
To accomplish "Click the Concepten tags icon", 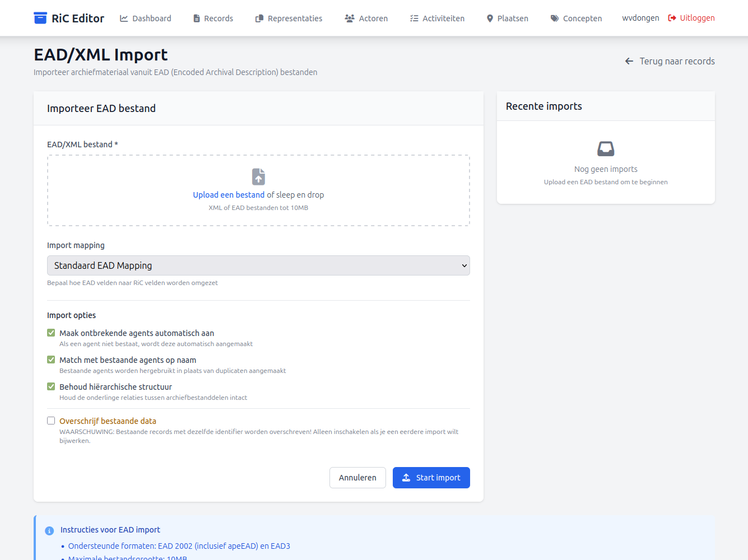I will [x=555, y=18].
